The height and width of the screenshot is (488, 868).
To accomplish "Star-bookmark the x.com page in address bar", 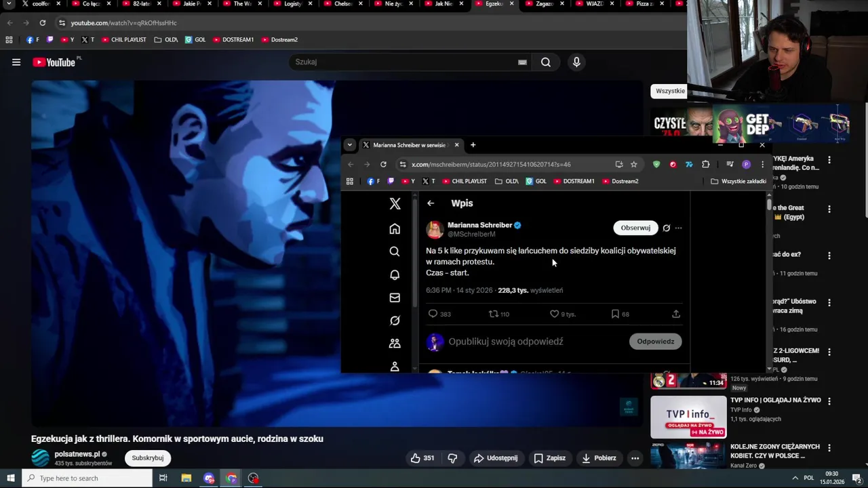I will 634,164.
